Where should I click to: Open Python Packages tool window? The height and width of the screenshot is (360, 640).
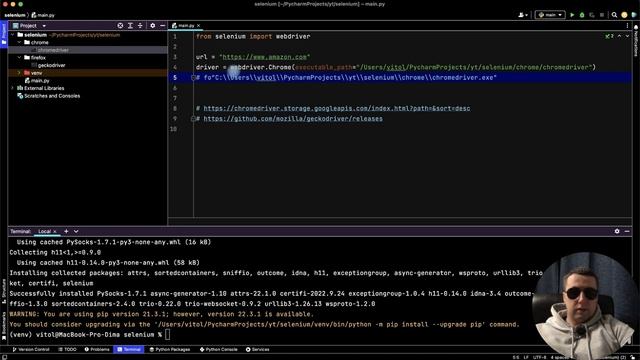click(x=170, y=349)
